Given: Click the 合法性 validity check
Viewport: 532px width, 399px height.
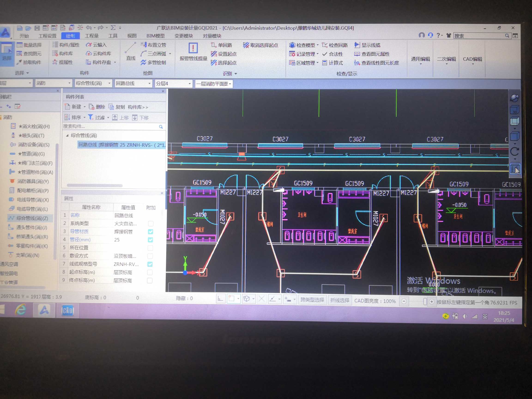Looking at the screenshot, I should click(x=333, y=54).
